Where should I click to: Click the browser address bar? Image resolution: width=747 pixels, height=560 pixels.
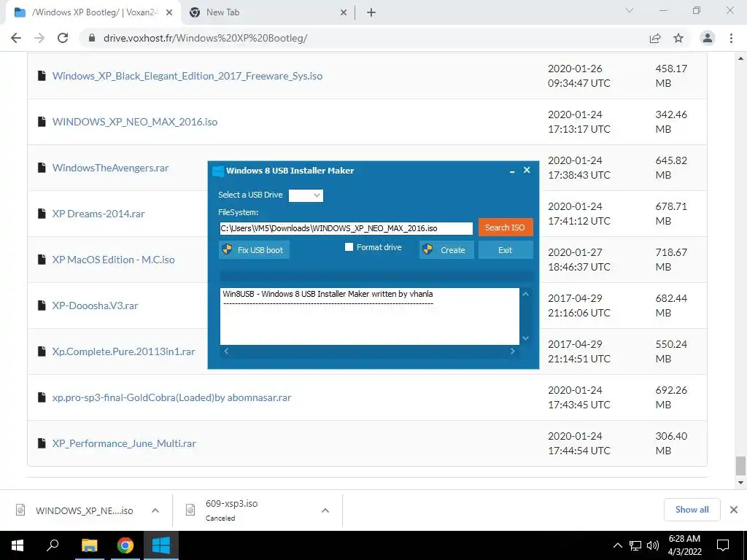(365, 38)
